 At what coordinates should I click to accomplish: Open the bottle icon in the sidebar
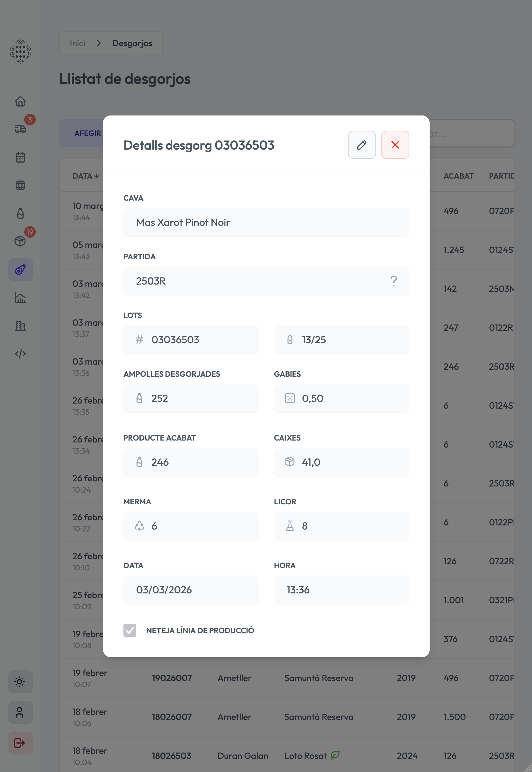point(20,213)
